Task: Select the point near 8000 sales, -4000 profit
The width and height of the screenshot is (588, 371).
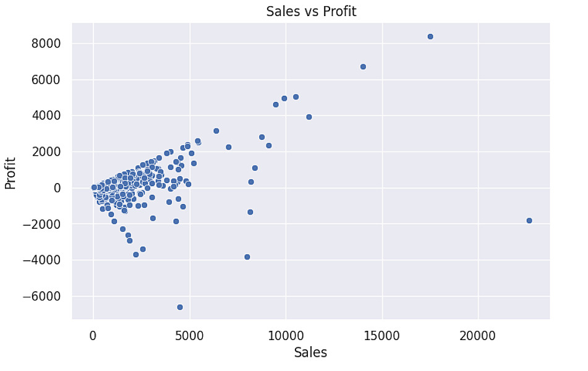Action: [247, 257]
